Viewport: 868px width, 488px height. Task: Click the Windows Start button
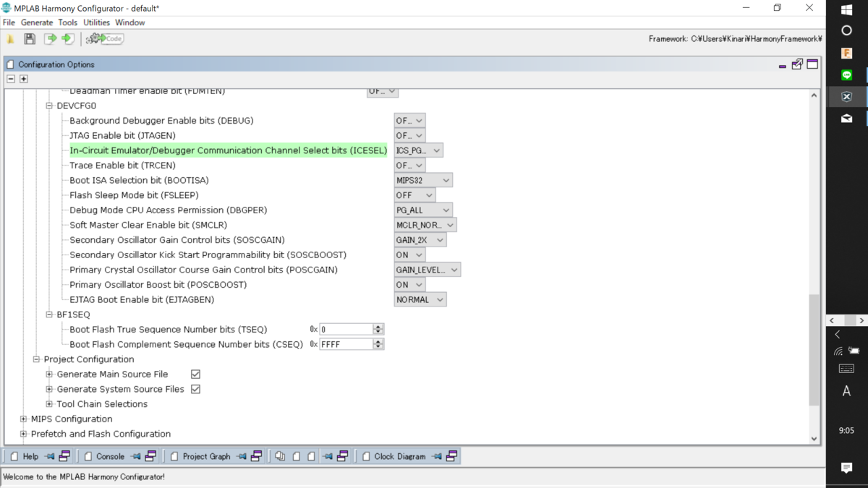pos(847,9)
